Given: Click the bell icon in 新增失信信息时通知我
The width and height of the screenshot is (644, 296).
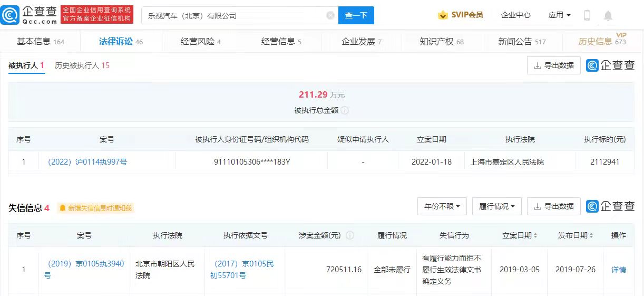Looking at the screenshot, I should point(62,208).
